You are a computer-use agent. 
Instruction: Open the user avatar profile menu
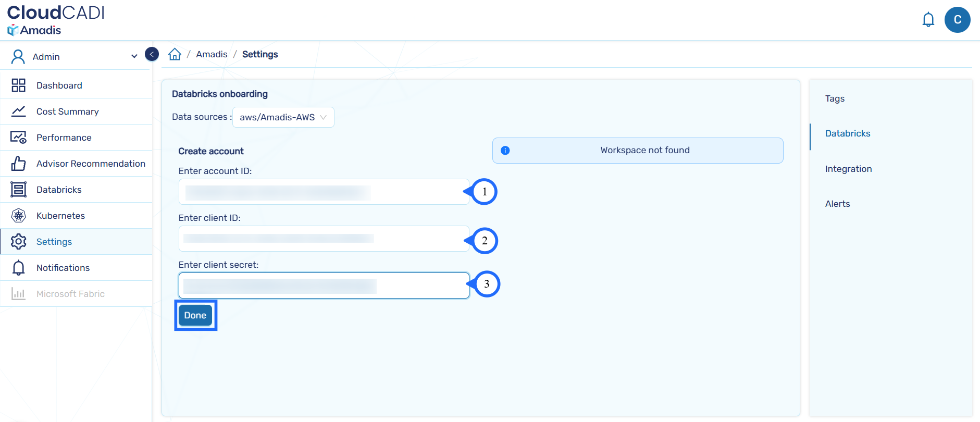957,20
